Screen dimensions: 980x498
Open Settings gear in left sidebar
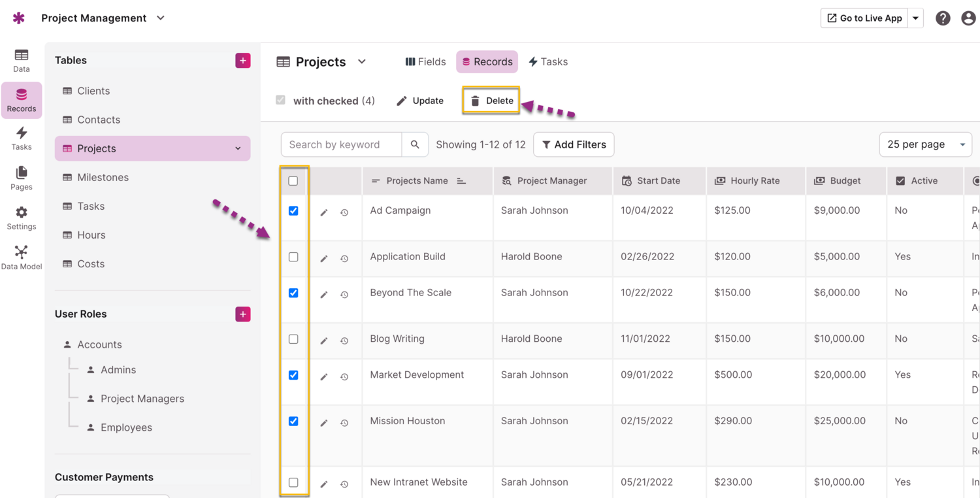[21, 218]
